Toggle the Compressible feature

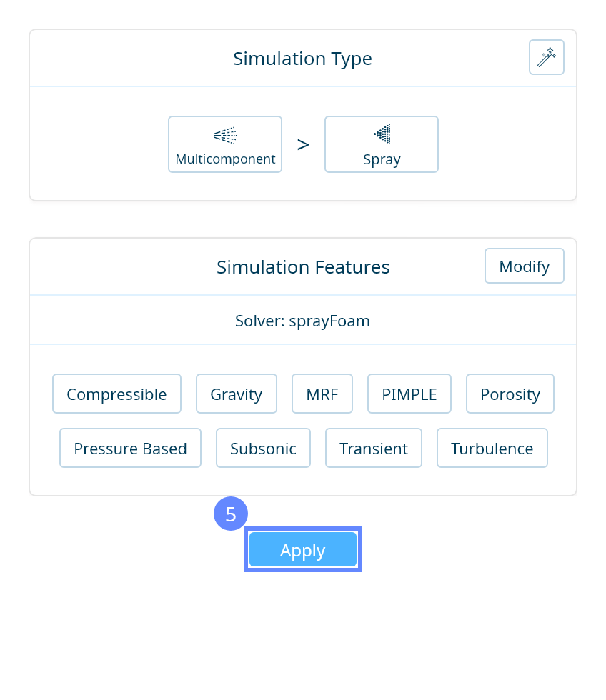(116, 394)
